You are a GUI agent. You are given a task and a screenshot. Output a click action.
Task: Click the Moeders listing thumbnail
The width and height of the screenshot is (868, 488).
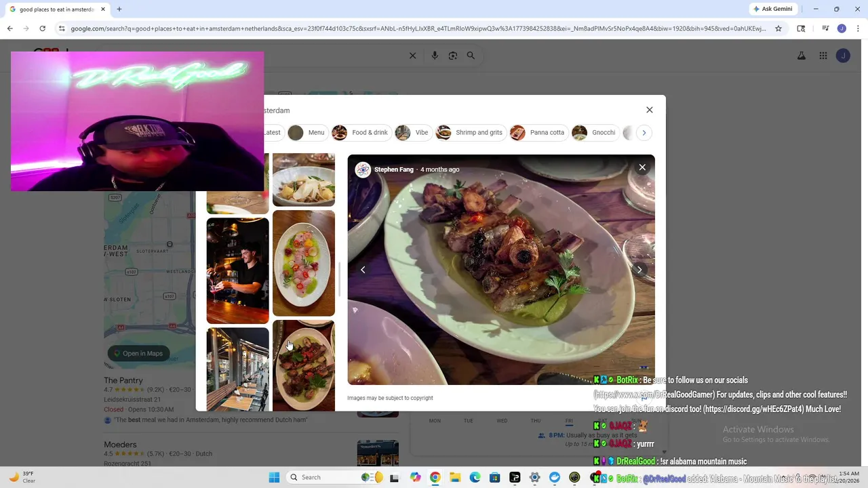[x=378, y=453]
